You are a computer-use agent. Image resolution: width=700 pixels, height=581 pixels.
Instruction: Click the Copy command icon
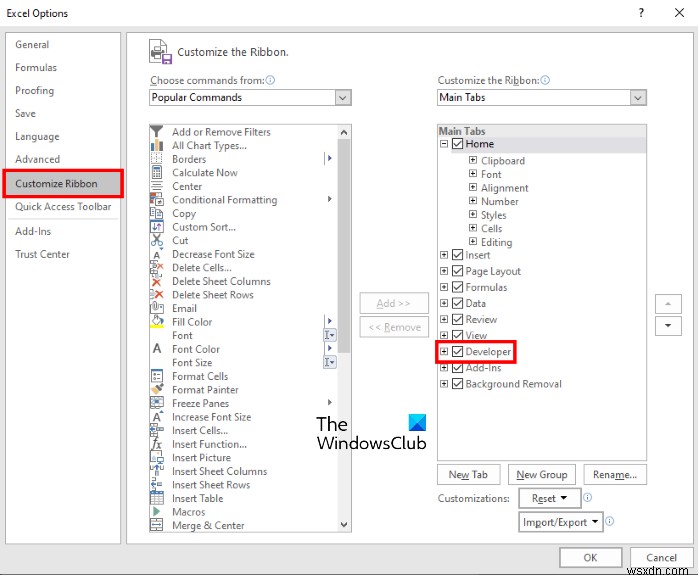tap(156, 213)
